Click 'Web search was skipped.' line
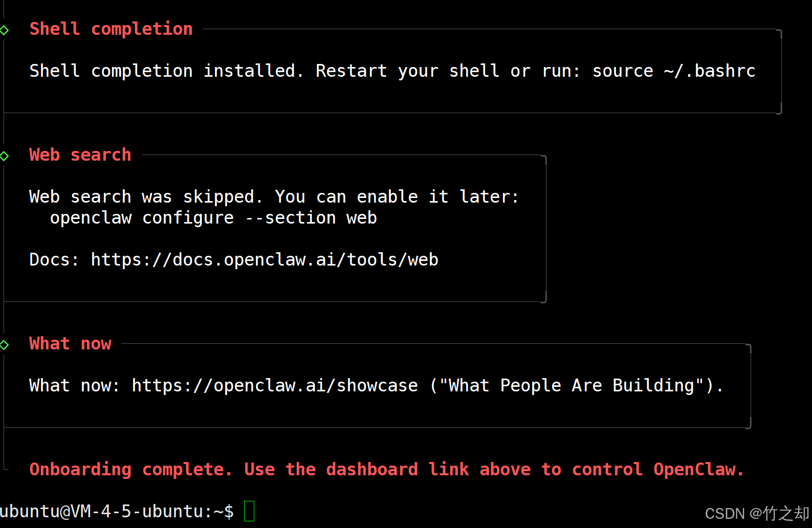The width and height of the screenshot is (812, 528). point(146,197)
